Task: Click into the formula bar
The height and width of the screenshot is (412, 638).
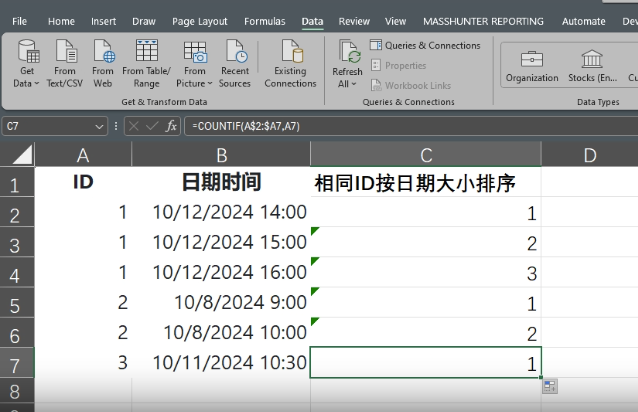Action: click(x=411, y=126)
